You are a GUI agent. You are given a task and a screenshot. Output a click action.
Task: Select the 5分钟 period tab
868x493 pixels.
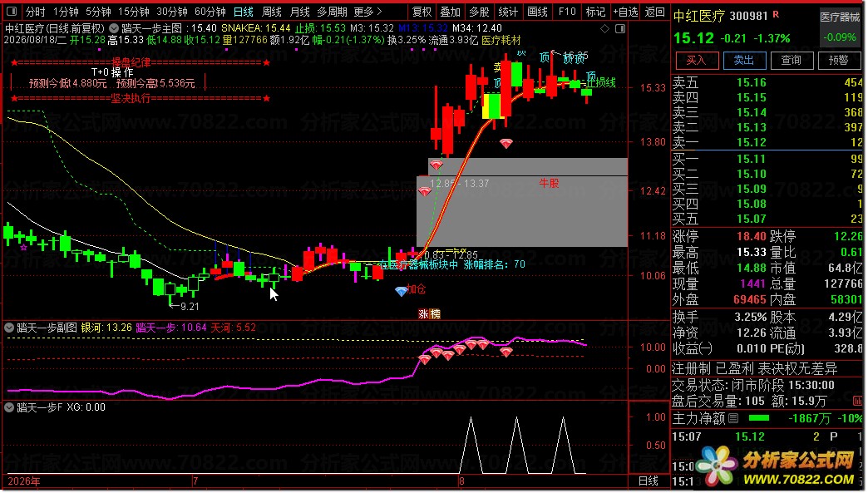click(x=98, y=12)
